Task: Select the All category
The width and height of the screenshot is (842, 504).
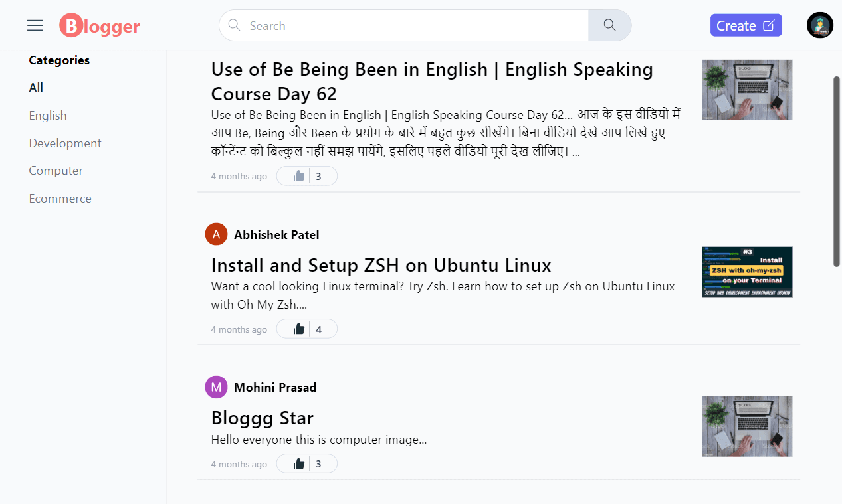Action: 36,88
